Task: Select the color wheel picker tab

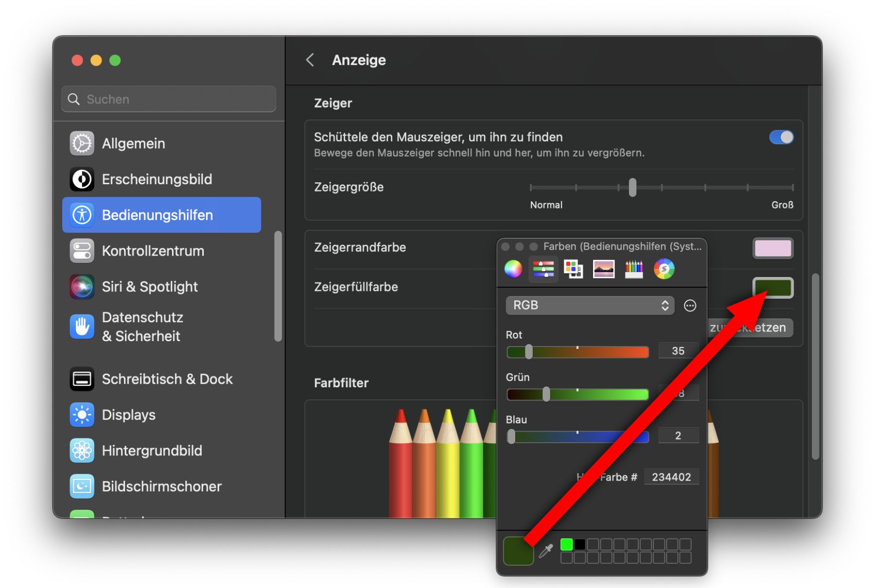Action: click(513, 269)
